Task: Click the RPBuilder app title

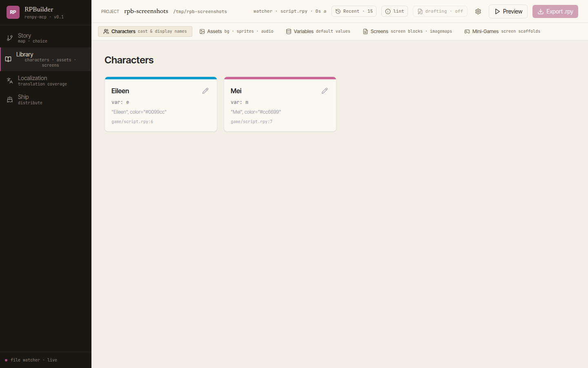Action: click(x=39, y=9)
